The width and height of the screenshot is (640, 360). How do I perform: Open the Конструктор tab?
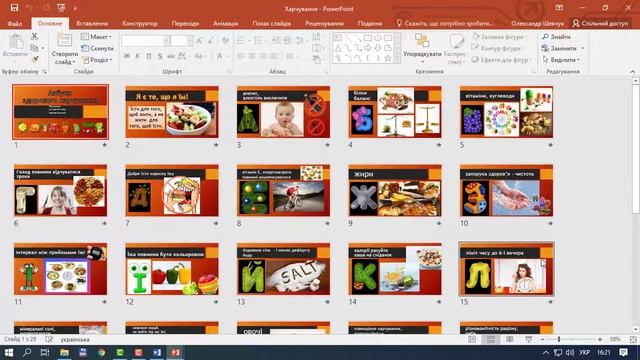(x=140, y=23)
